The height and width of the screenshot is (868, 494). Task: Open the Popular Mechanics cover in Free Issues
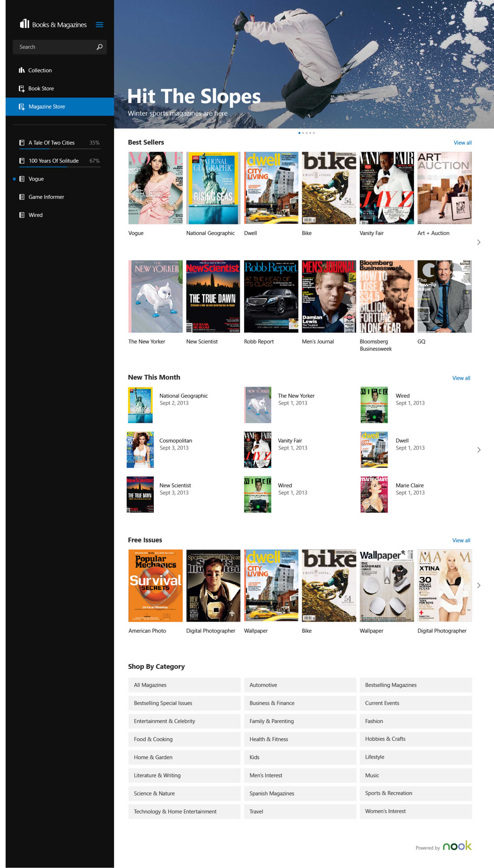click(x=155, y=586)
